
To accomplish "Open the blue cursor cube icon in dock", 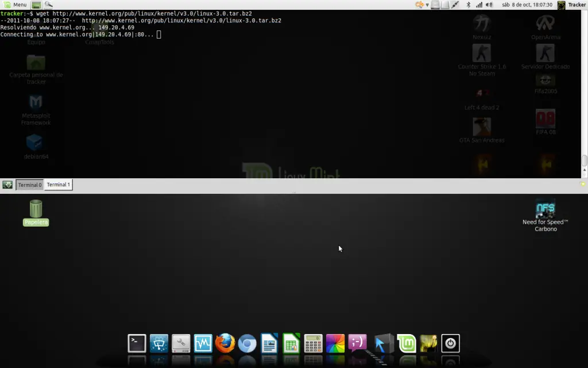I will (384, 343).
